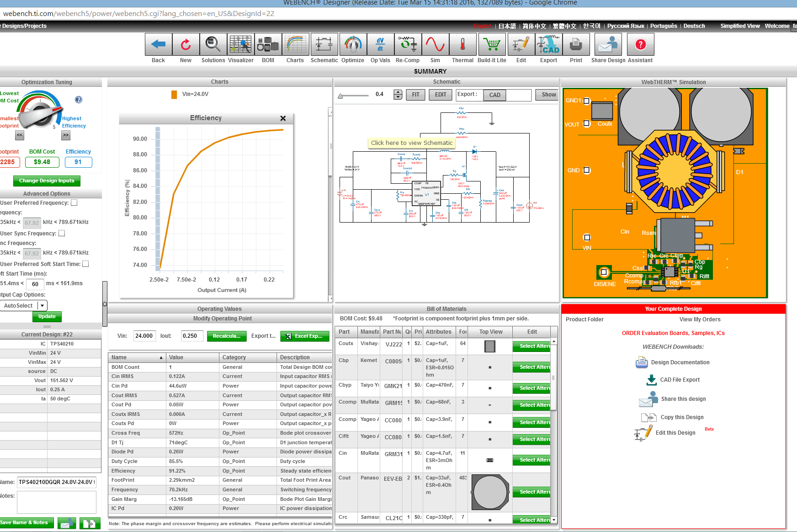
Task: Move optimization knob right with >> button
Action: [x=66, y=135]
